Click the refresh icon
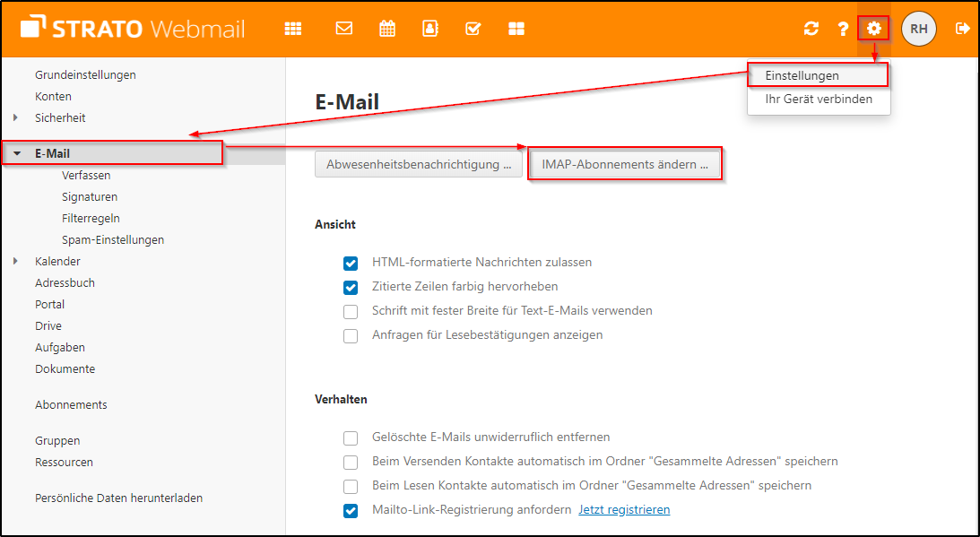The image size is (980, 537). 811,29
